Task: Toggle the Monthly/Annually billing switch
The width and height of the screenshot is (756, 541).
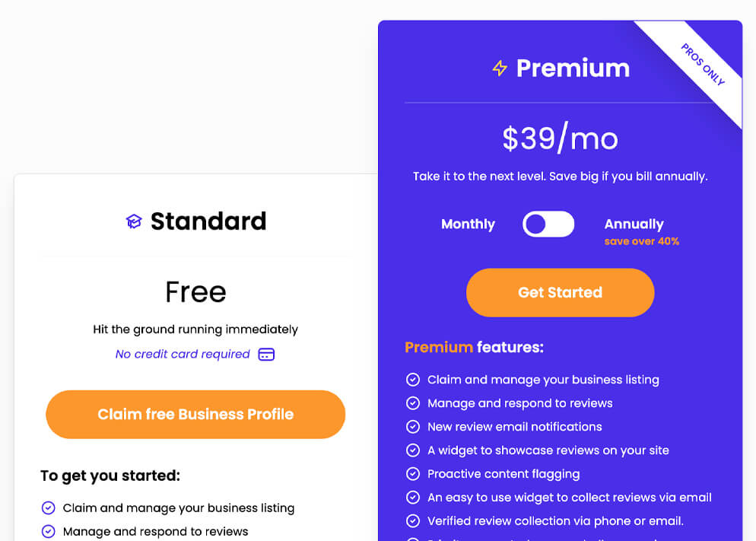Action: pyautogui.click(x=548, y=224)
